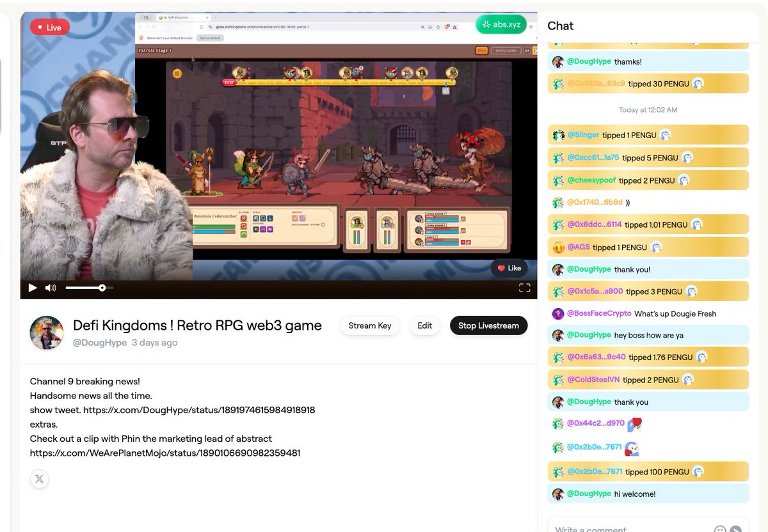Click the play button on the video

coord(33,288)
